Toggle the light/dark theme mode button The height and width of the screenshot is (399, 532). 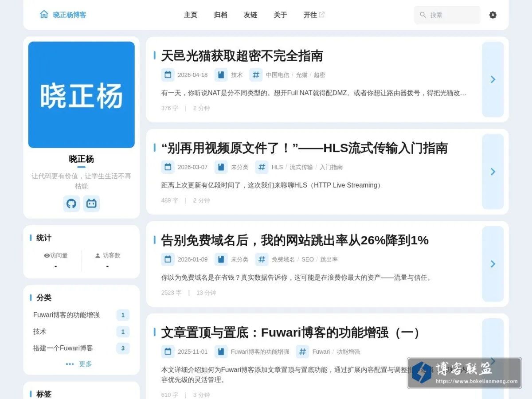(493, 15)
